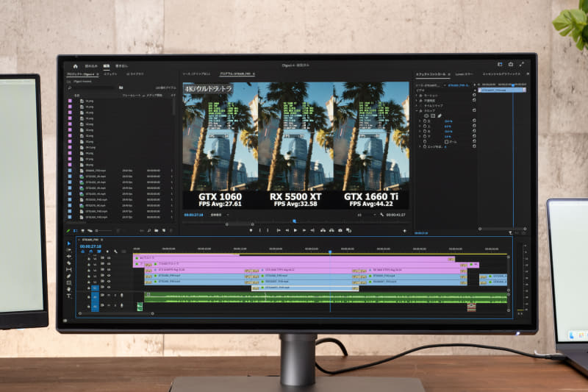Toggle animation stopwatch for Crop Left

pyautogui.click(x=425, y=121)
